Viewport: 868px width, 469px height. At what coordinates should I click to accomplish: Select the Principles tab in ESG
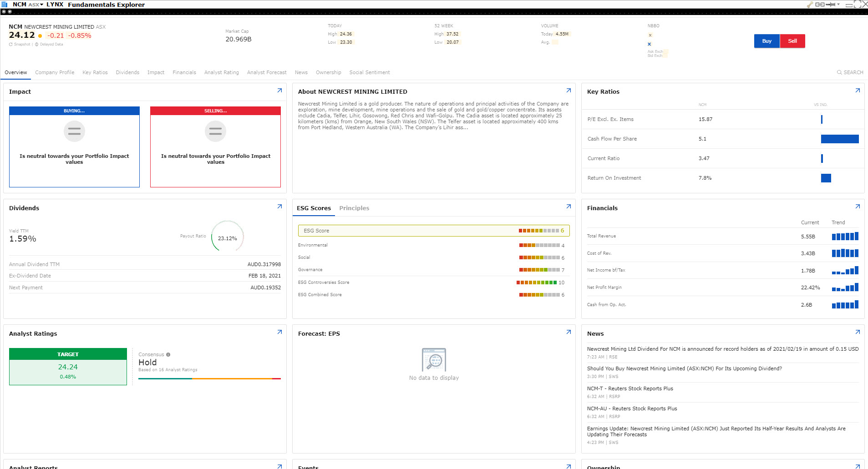click(354, 208)
